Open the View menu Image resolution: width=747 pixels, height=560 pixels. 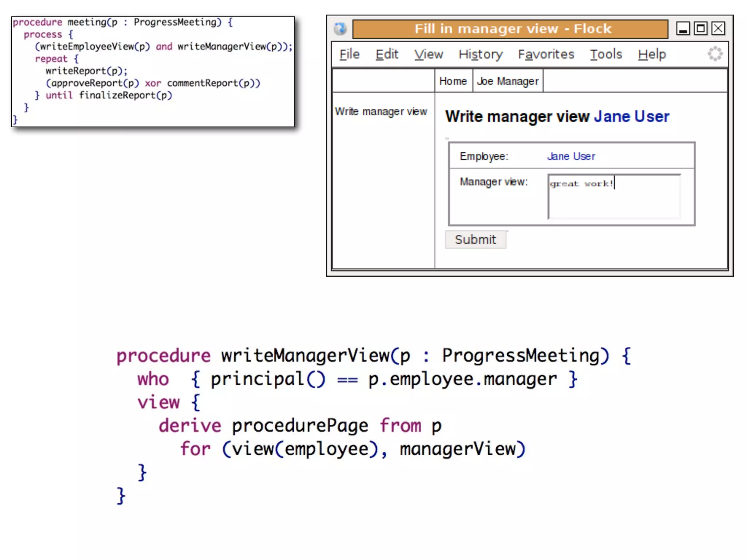click(429, 54)
